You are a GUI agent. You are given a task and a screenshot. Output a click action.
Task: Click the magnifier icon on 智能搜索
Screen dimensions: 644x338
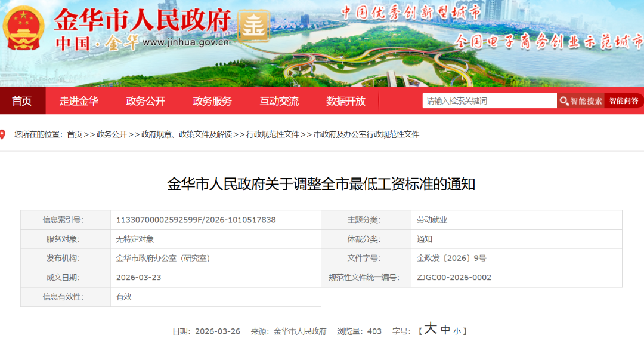pos(564,101)
